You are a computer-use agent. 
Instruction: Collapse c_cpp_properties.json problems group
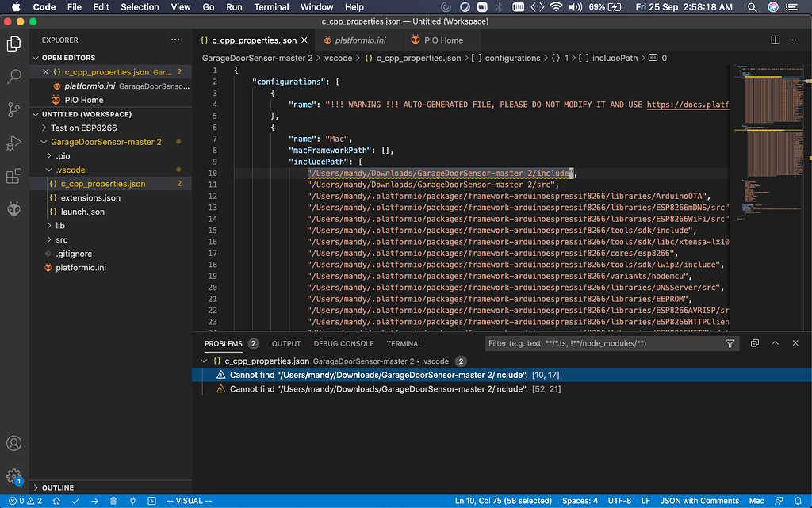click(204, 361)
